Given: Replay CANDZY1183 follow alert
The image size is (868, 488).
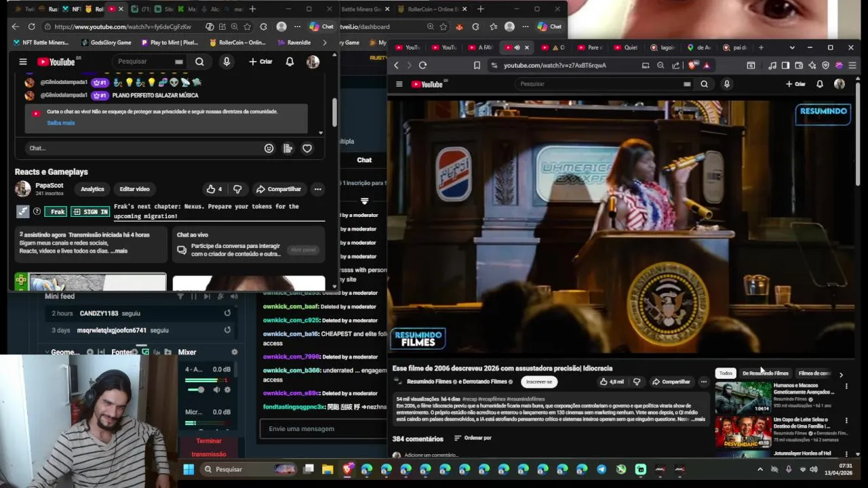Looking at the screenshot, I should click(227, 313).
